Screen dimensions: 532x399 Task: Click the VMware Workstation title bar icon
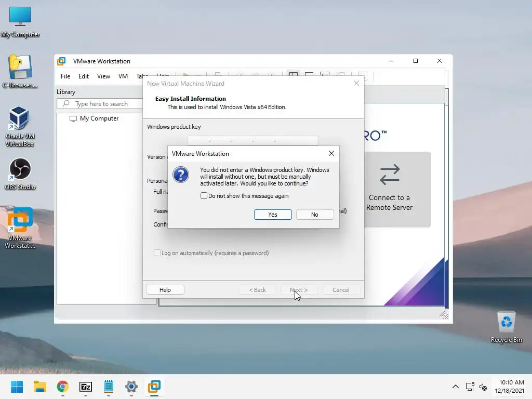point(61,61)
